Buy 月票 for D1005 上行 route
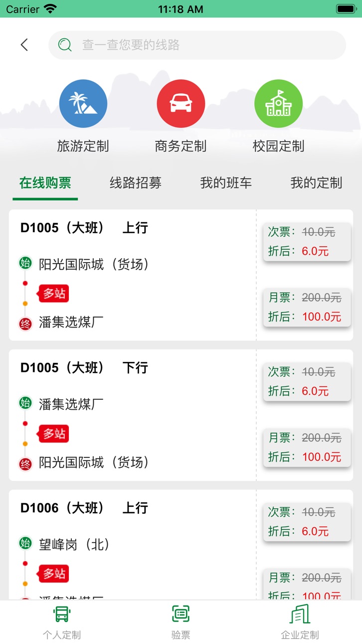 click(x=307, y=308)
